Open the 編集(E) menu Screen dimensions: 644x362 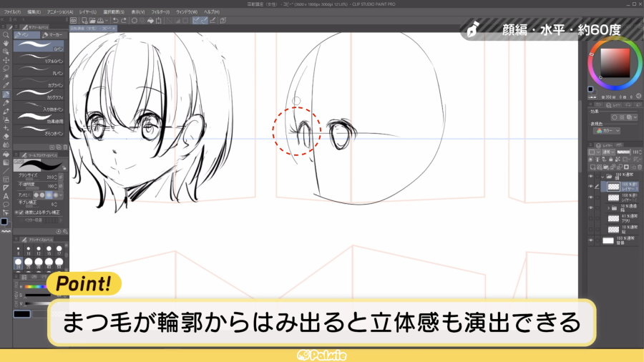point(34,12)
